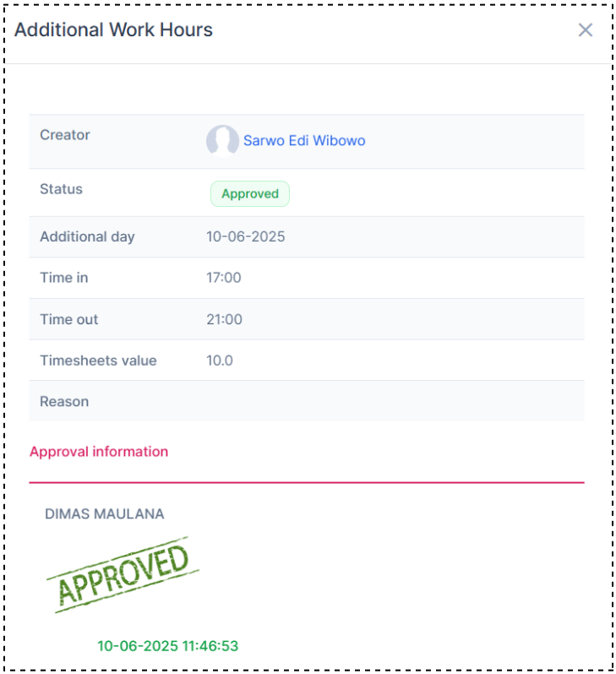
Task: Click the Status field label
Action: pyautogui.click(x=61, y=189)
